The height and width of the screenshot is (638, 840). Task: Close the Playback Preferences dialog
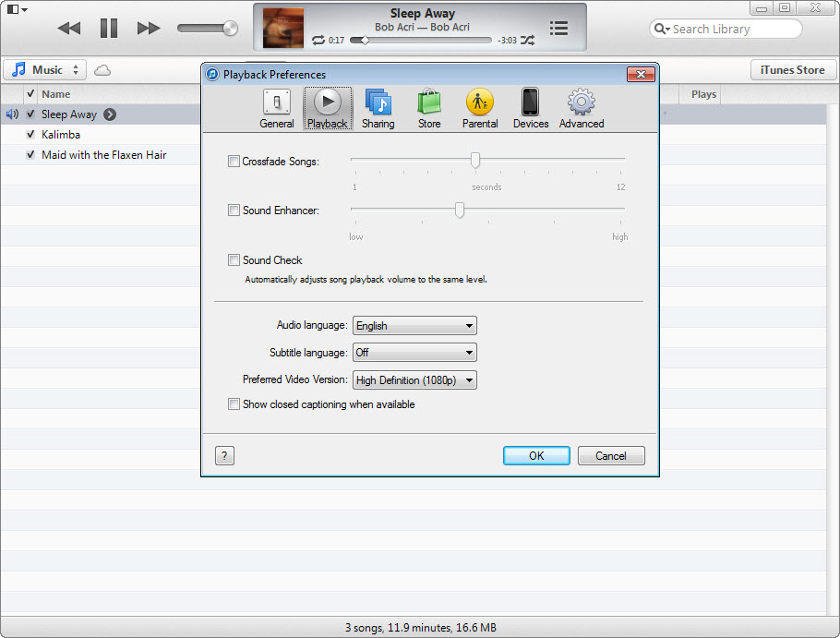tap(641, 75)
